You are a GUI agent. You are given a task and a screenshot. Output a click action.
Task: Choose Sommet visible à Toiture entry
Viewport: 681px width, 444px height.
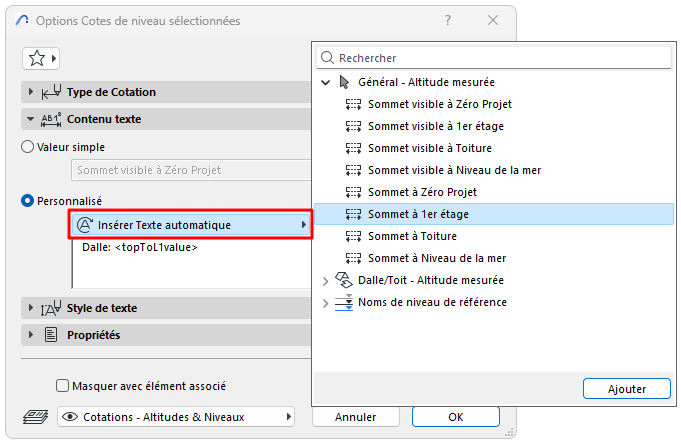(430, 148)
